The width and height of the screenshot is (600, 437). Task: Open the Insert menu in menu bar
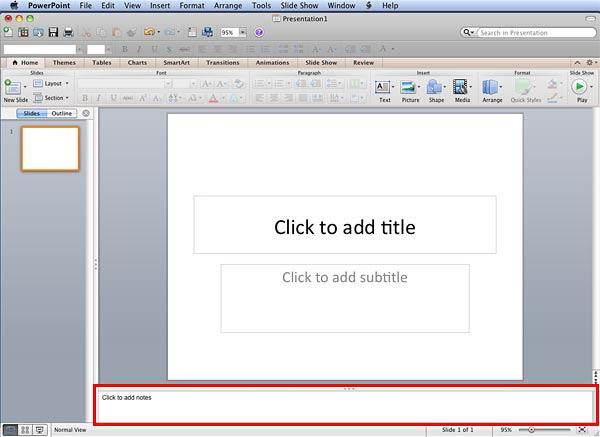pyautogui.click(x=159, y=5)
